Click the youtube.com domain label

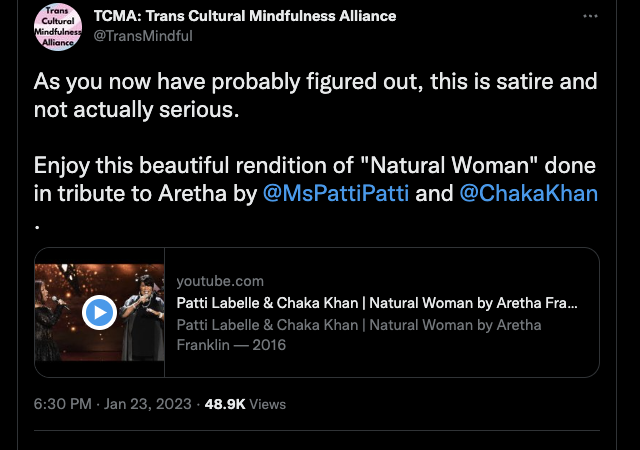[x=219, y=281]
